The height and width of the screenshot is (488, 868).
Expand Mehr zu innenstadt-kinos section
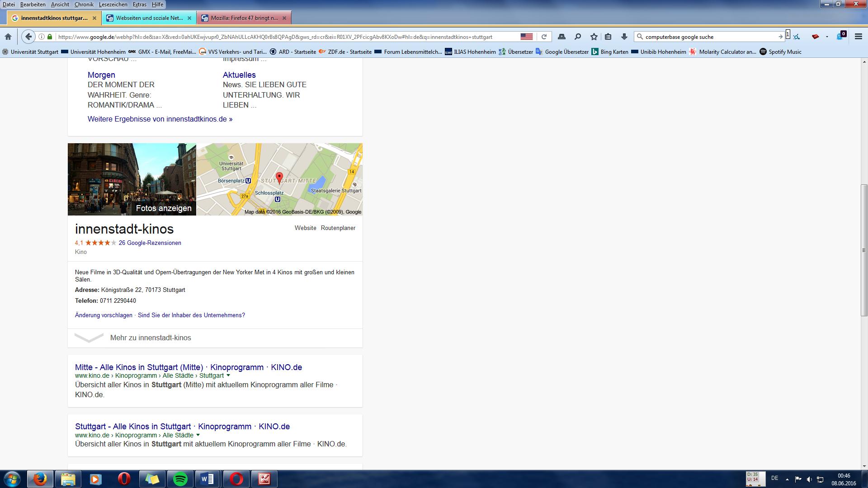pos(150,338)
